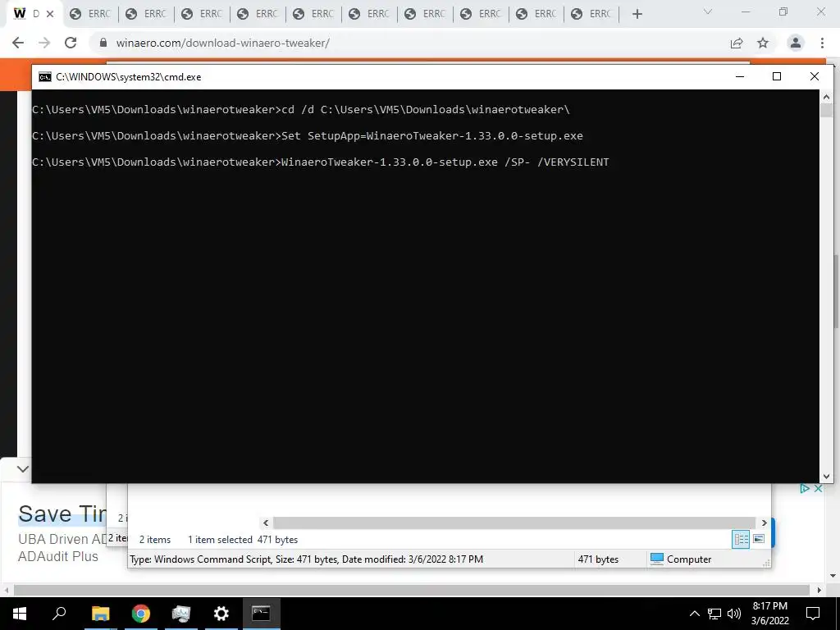Reload the winaero.com page
This screenshot has height=630, width=840.
point(71,43)
